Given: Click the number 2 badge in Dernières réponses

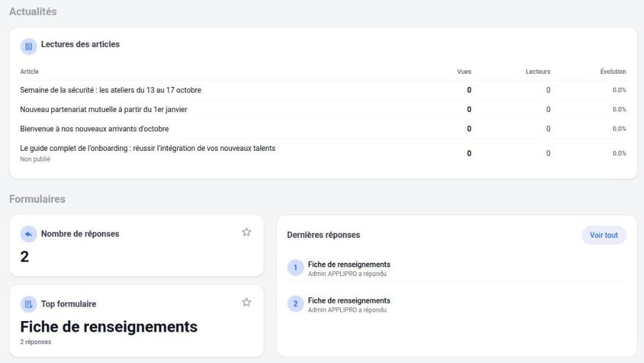Looking at the screenshot, I should pos(295,304).
